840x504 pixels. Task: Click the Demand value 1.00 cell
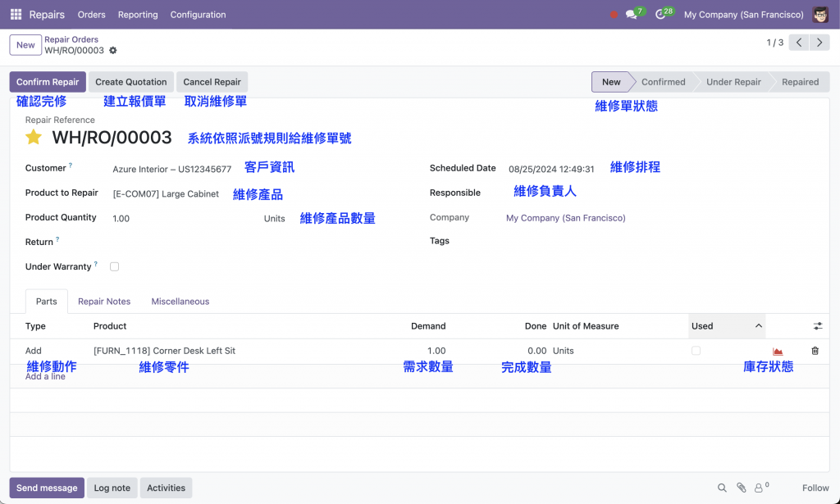pos(436,351)
